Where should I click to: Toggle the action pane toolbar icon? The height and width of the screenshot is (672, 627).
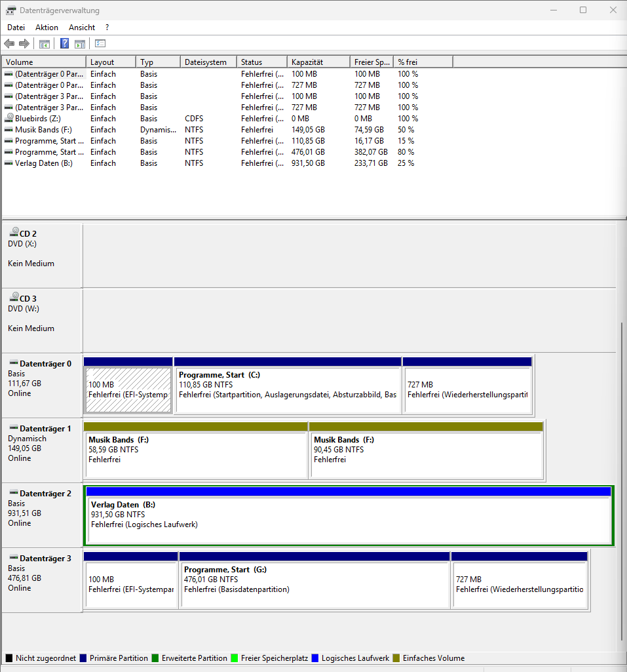click(x=80, y=44)
